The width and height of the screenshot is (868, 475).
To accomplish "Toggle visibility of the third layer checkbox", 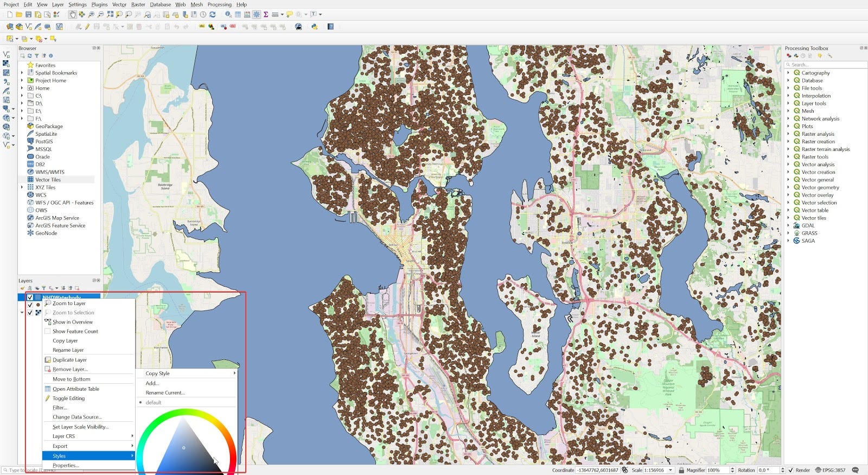I will pyautogui.click(x=30, y=313).
